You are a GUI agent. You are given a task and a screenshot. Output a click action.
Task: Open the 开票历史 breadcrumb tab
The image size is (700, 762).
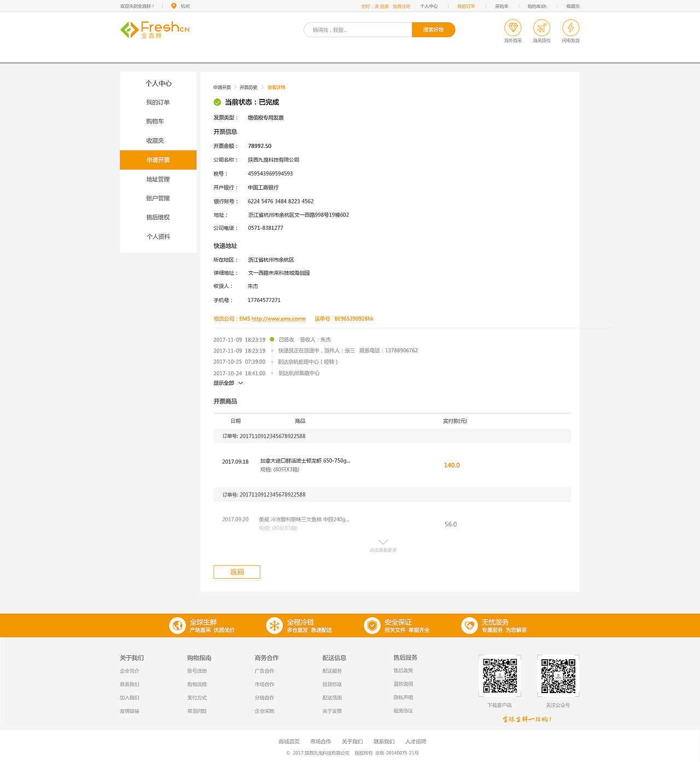(247, 87)
